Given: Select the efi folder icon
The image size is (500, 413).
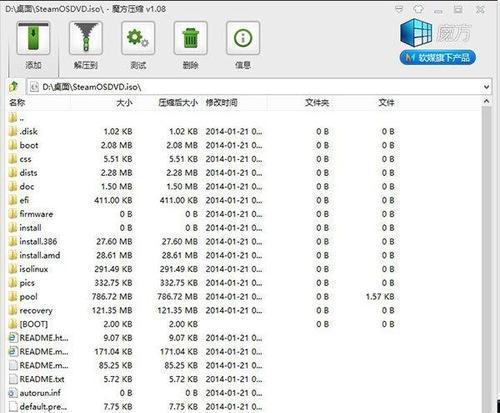Looking at the screenshot, I should click(x=13, y=200).
